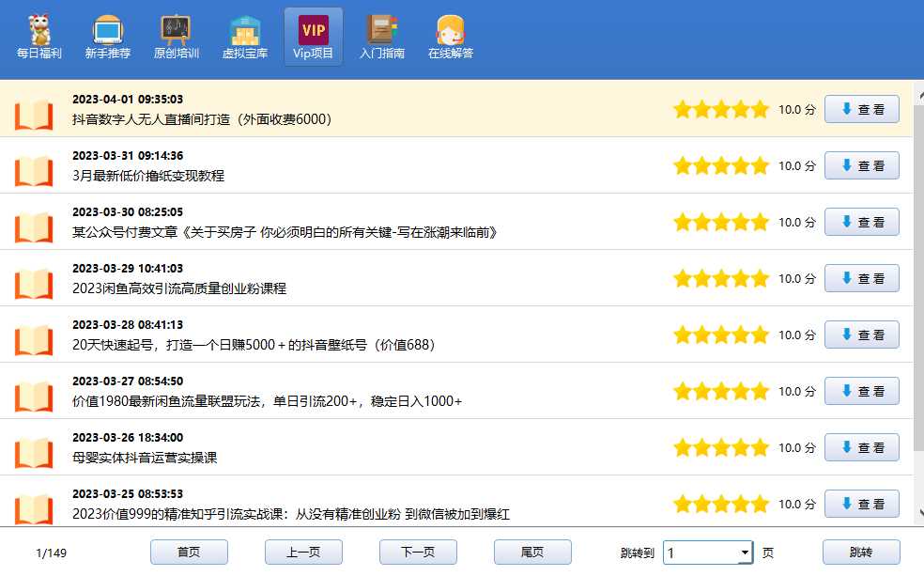Screen dimensions: 924x576
Task: Click 查看 for 2023闲鱼高效引流 course
Action: tap(861, 278)
